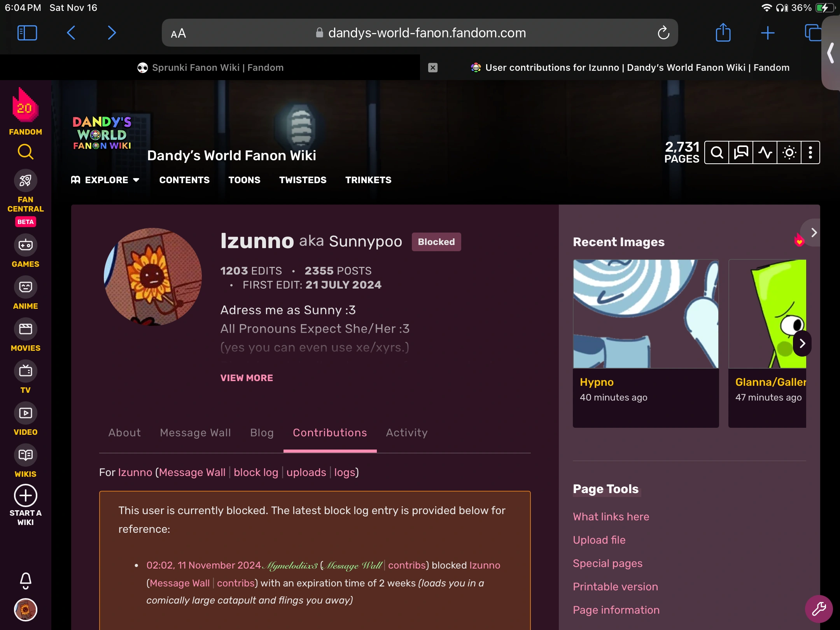Click the notifications bell icon

click(x=25, y=581)
